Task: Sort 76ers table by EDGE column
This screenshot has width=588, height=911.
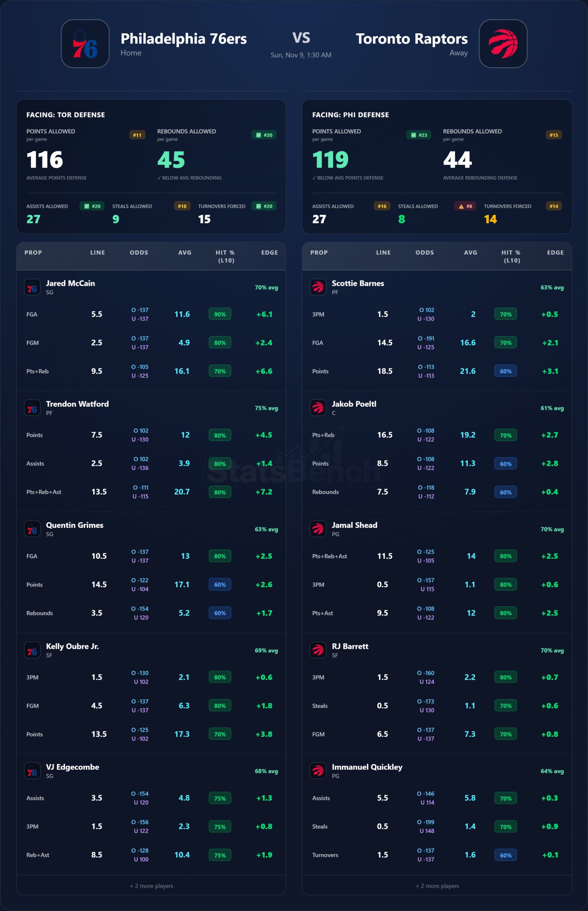Action: click(269, 253)
